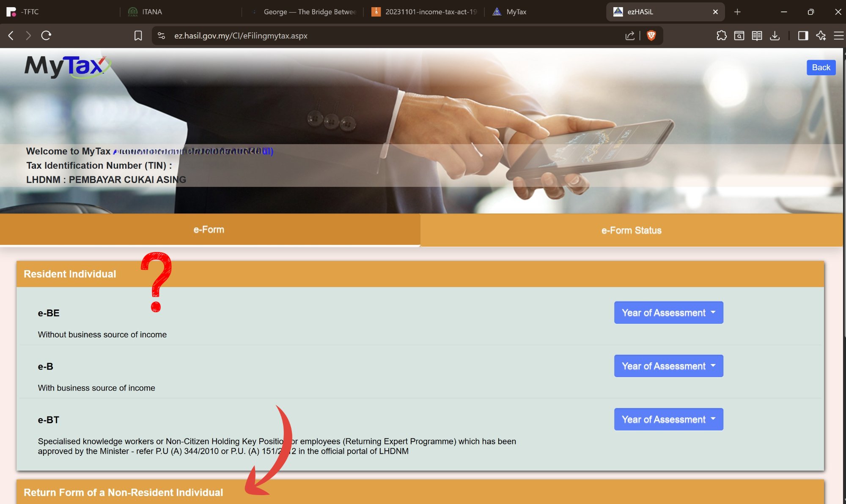Click the bookmark icon beside address bar
This screenshot has width=846, height=504.
pos(138,36)
